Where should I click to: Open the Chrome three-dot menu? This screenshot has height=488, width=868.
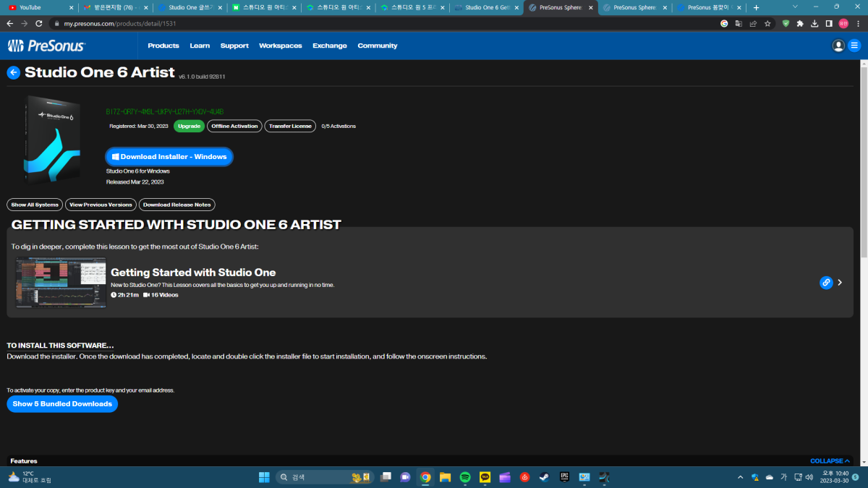coord(858,23)
